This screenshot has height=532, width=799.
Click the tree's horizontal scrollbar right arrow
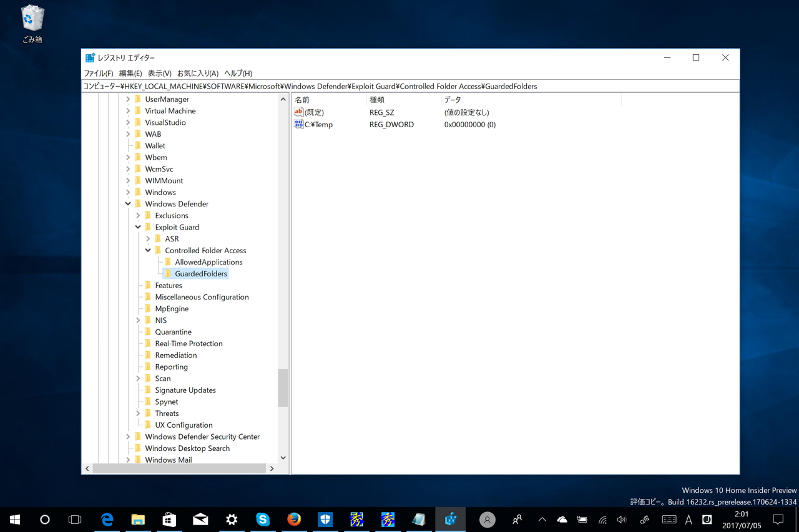tap(272, 468)
